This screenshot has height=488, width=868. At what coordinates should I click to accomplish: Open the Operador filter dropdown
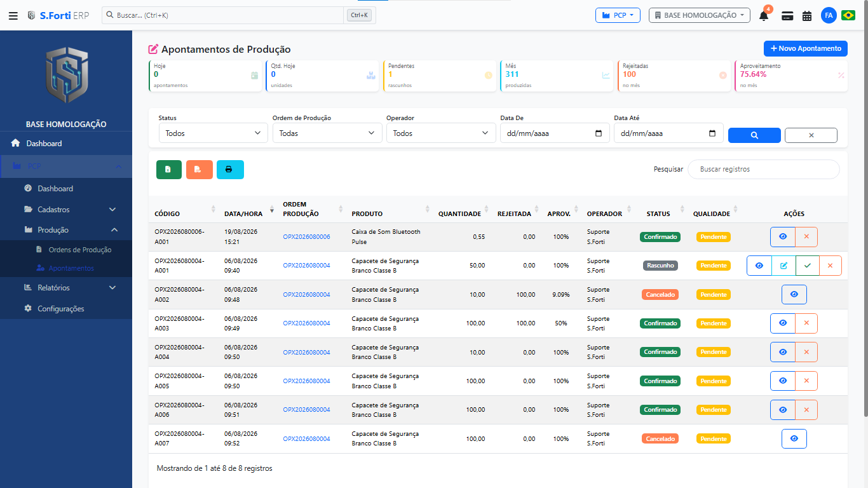[441, 133]
